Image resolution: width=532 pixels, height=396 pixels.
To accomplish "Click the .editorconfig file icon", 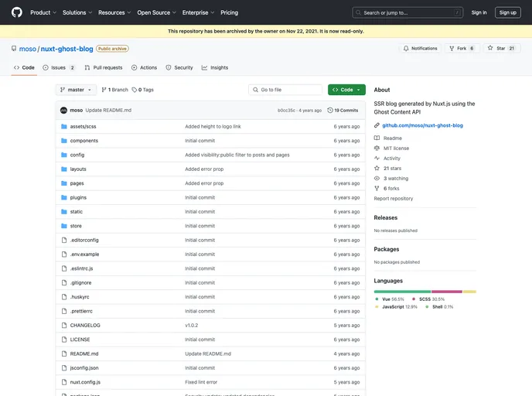I will coord(63,241).
